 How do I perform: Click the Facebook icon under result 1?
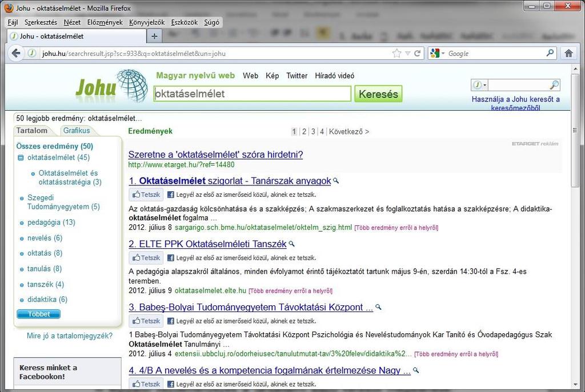coord(170,195)
